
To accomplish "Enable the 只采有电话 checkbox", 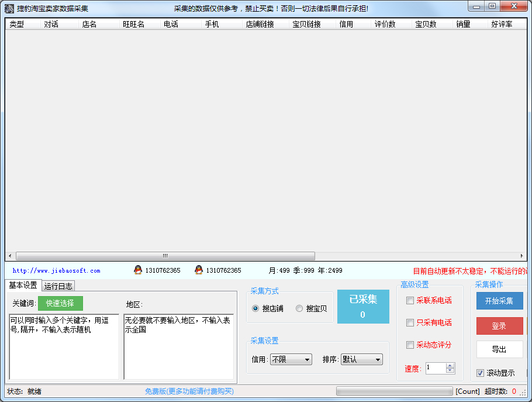I will 410,322.
